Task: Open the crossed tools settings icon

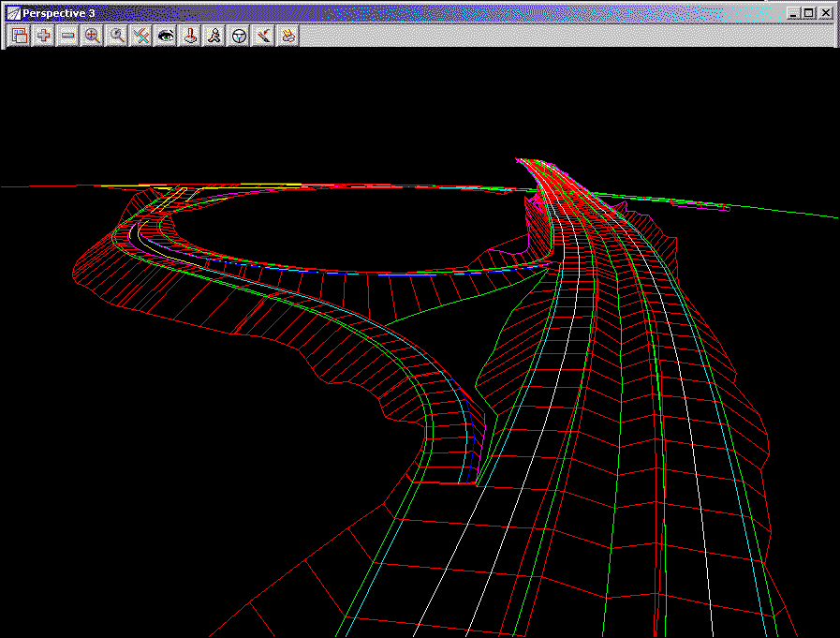Action: [x=141, y=36]
